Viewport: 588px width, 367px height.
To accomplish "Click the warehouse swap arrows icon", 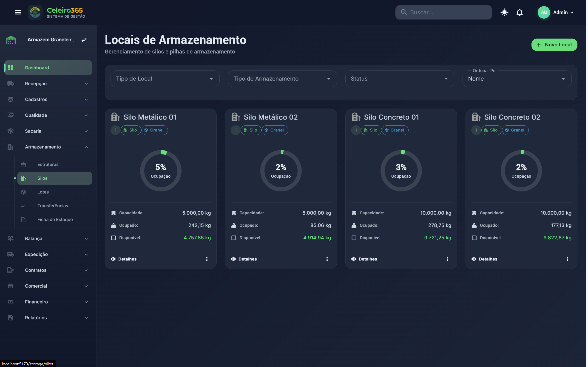I will (84, 40).
